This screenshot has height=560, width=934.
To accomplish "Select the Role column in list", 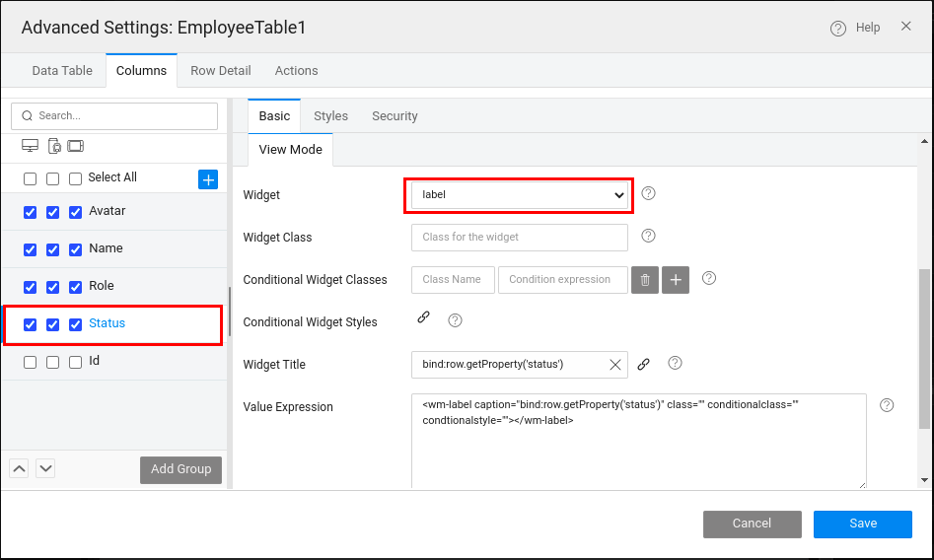I will pyautogui.click(x=102, y=286).
